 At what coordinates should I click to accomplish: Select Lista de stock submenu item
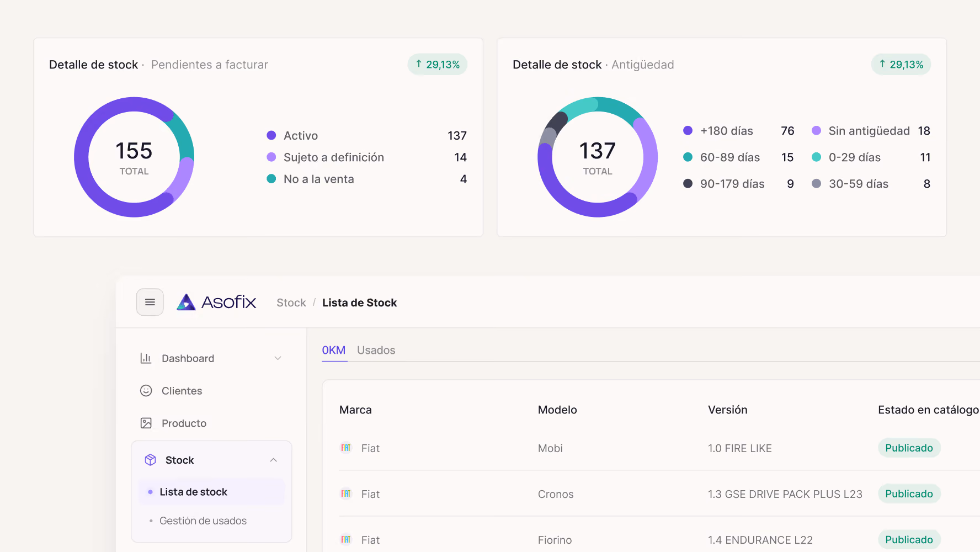pyautogui.click(x=211, y=492)
